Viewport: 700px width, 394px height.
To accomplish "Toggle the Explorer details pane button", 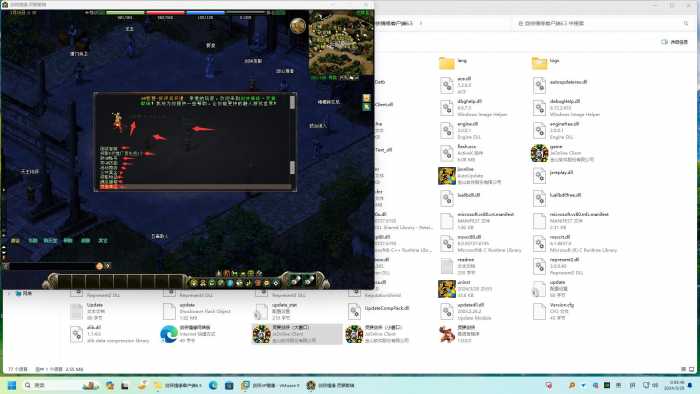I will click(x=674, y=42).
